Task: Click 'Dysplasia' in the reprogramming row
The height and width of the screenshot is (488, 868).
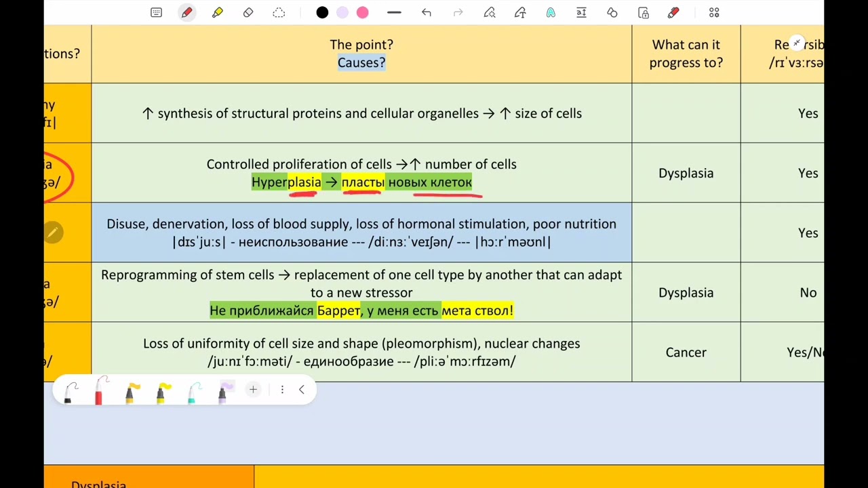Action: pyautogui.click(x=686, y=292)
